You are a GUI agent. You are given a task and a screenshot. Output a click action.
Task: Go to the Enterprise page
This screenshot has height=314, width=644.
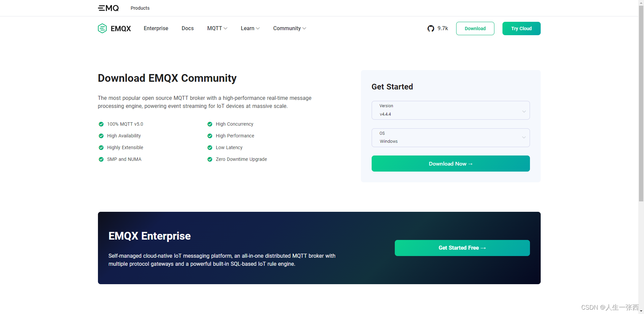point(156,28)
